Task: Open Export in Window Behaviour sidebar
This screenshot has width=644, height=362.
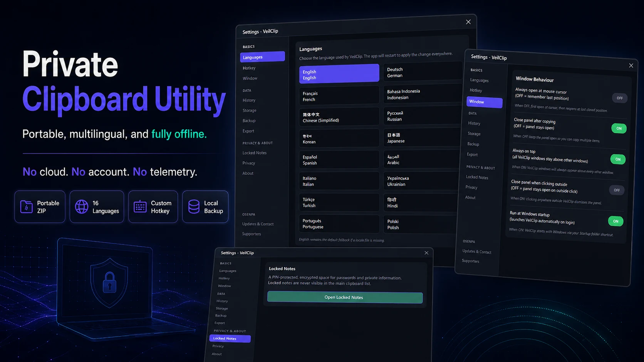Action: (x=472, y=154)
